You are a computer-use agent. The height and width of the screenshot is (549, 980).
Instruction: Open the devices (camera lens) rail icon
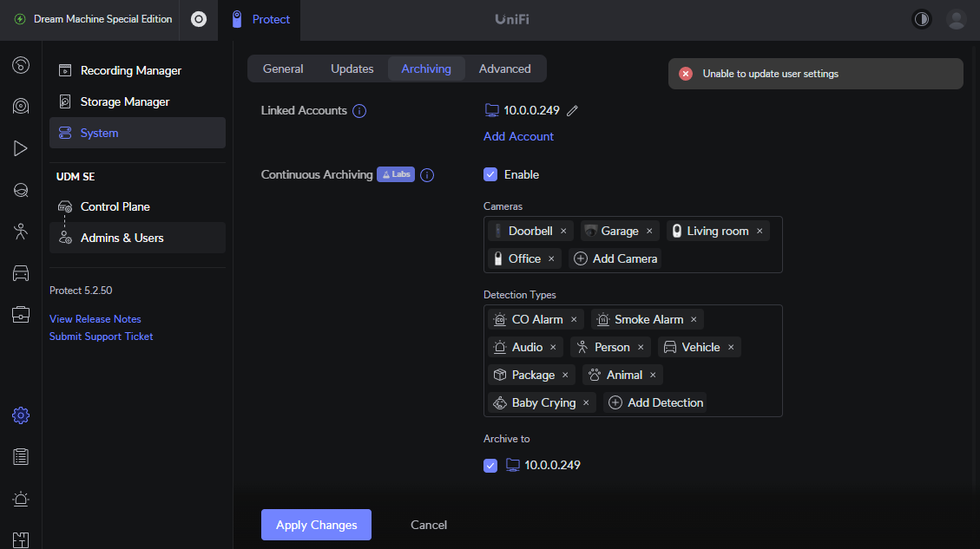click(x=21, y=106)
